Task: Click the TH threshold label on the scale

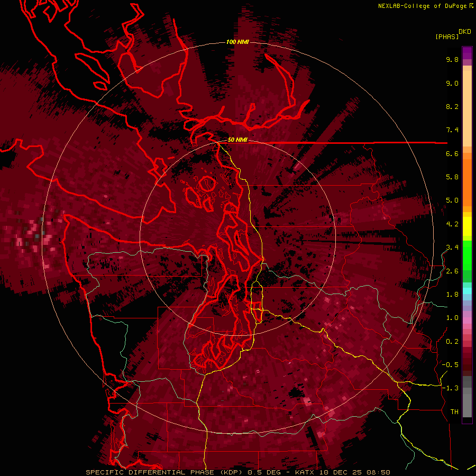Action: [x=454, y=412]
